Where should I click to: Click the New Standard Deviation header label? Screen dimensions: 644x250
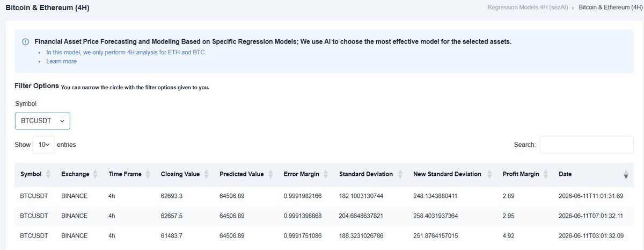(447, 174)
